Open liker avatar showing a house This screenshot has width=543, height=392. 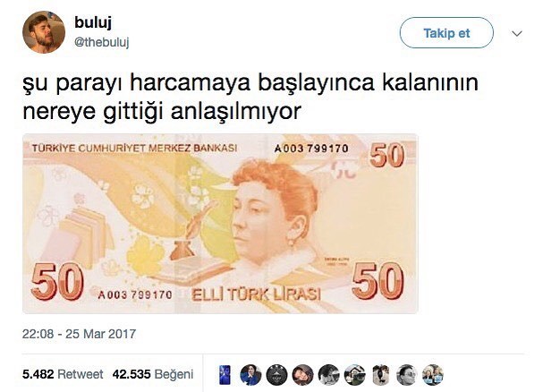pos(354,375)
